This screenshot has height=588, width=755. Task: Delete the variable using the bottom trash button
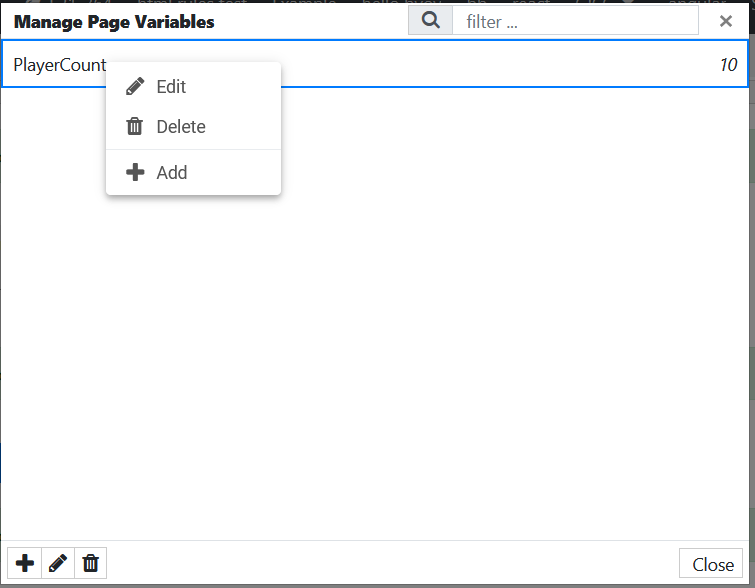(91, 563)
